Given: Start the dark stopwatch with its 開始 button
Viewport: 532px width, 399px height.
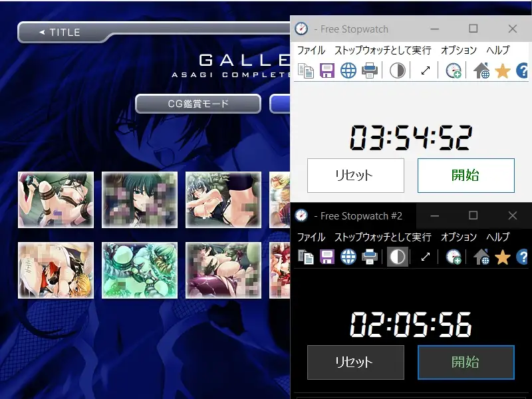Looking at the screenshot, I should (465, 362).
